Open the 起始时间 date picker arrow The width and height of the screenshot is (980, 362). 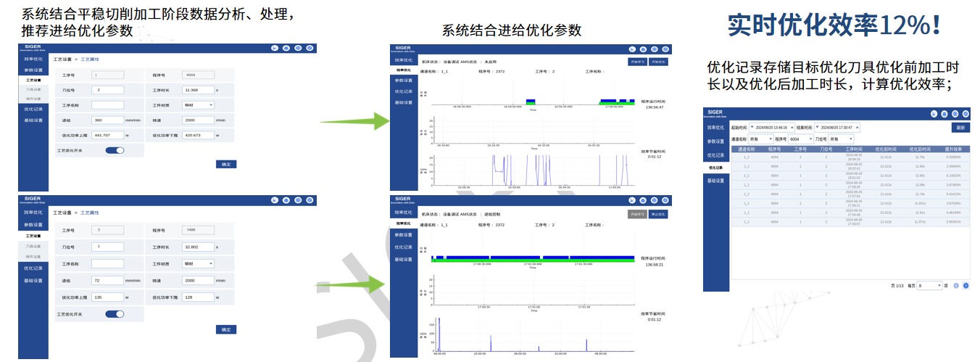coord(752,127)
